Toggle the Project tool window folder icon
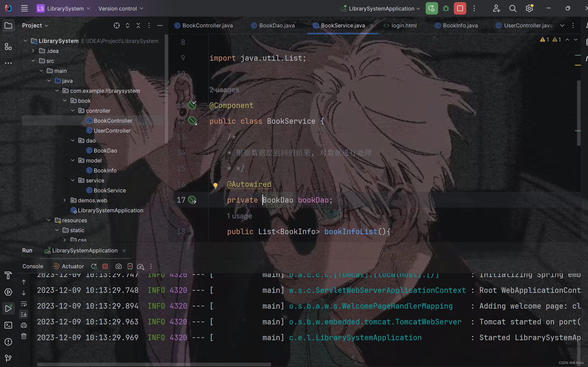This screenshot has width=588, height=367. (x=8, y=25)
